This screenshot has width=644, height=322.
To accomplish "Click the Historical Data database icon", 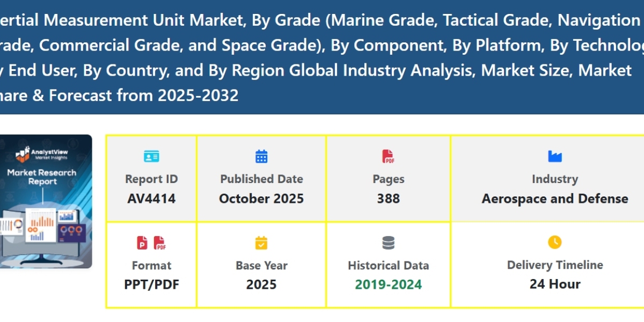I will point(388,243).
